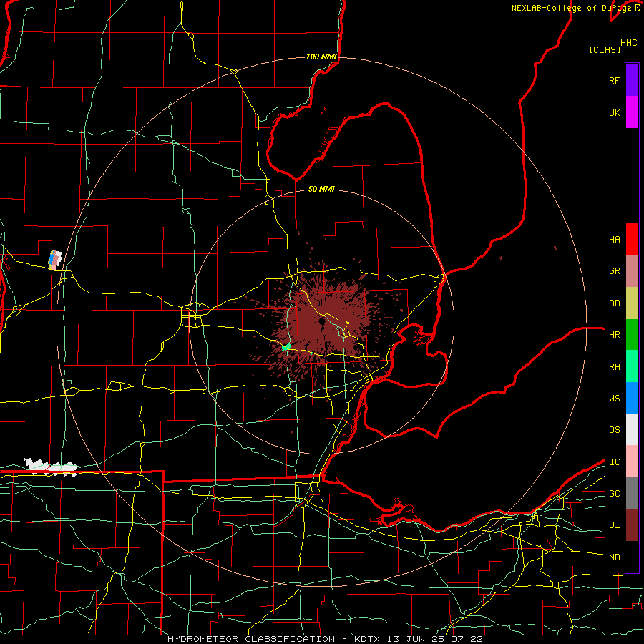Click the 100 NMI range ring label

pos(321,57)
